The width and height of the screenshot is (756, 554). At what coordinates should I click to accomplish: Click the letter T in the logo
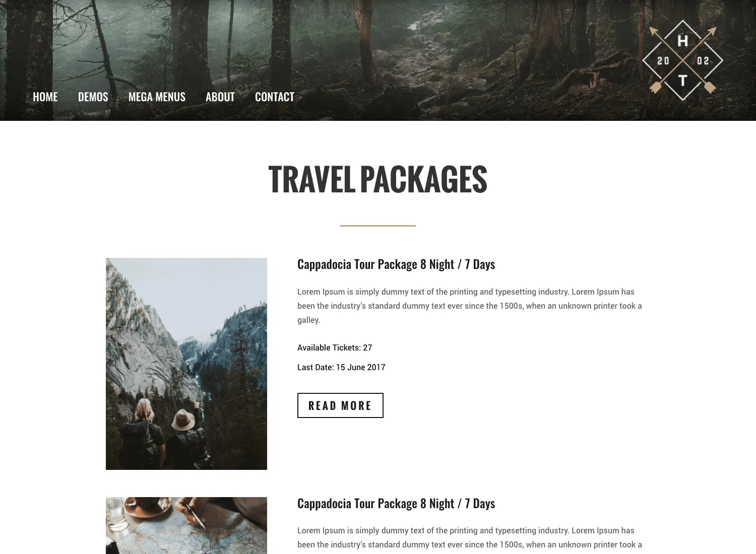point(683,80)
